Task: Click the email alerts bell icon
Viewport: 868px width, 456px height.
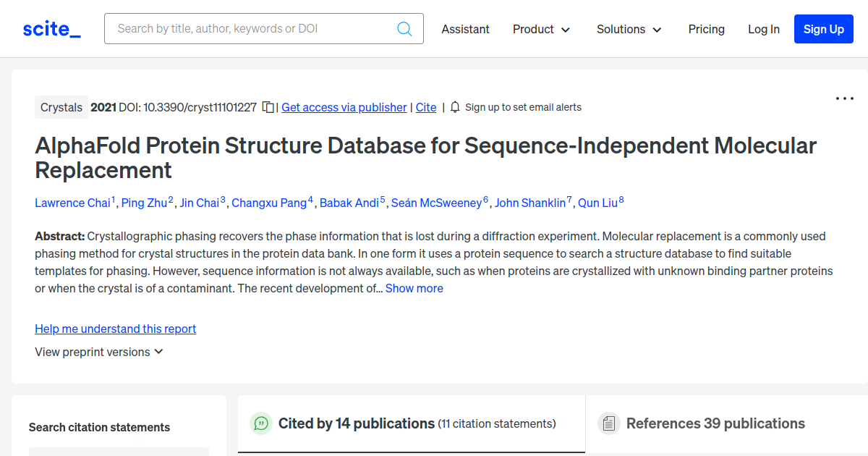Action: pos(455,107)
